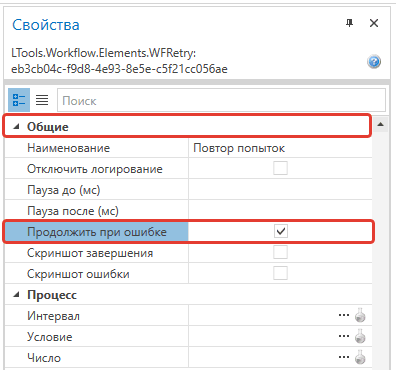Select the Скриншот завершения label
This screenshot has height=370, width=396.
coord(90,253)
